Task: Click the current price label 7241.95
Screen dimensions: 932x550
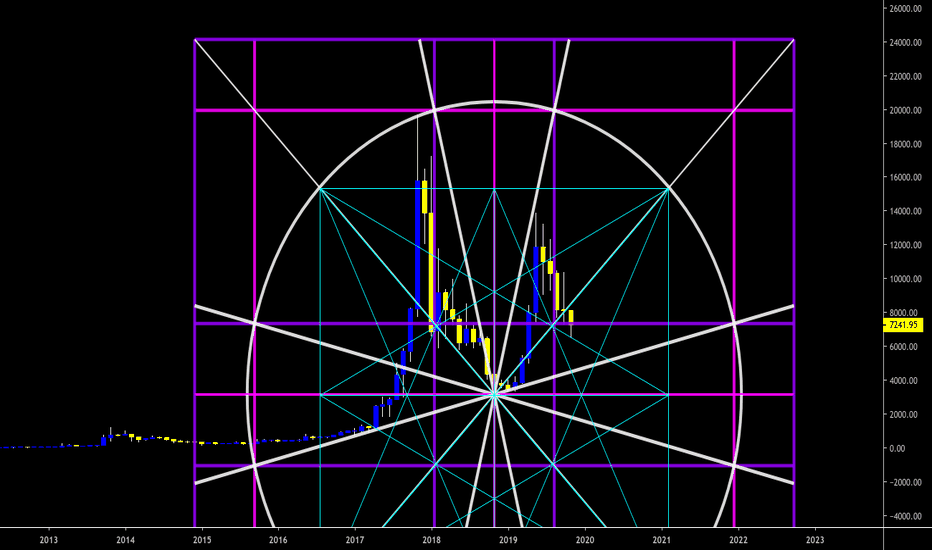Action: pos(903,325)
